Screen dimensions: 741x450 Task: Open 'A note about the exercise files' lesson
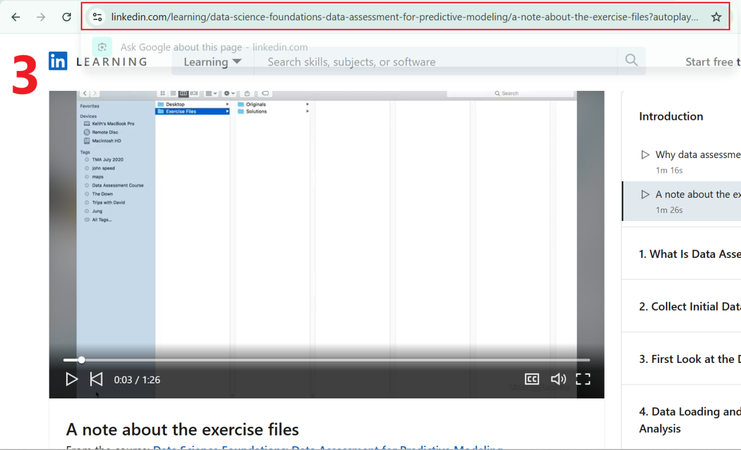point(682,201)
